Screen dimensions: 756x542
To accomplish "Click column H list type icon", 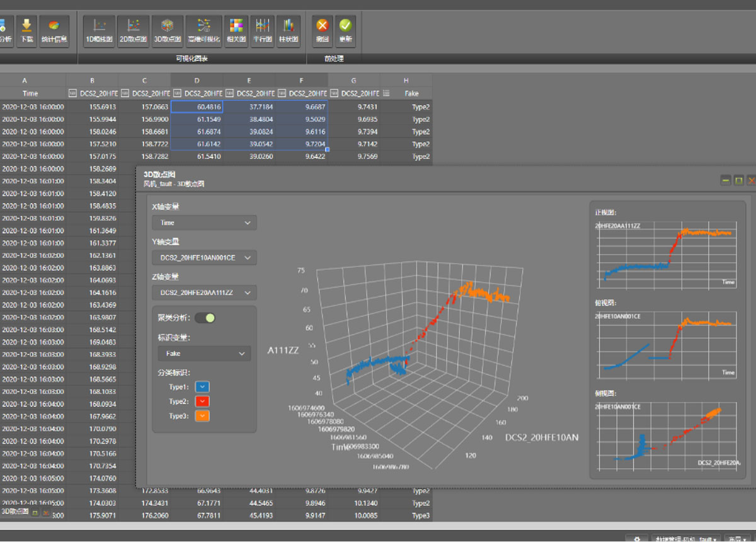I will tap(386, 93).
